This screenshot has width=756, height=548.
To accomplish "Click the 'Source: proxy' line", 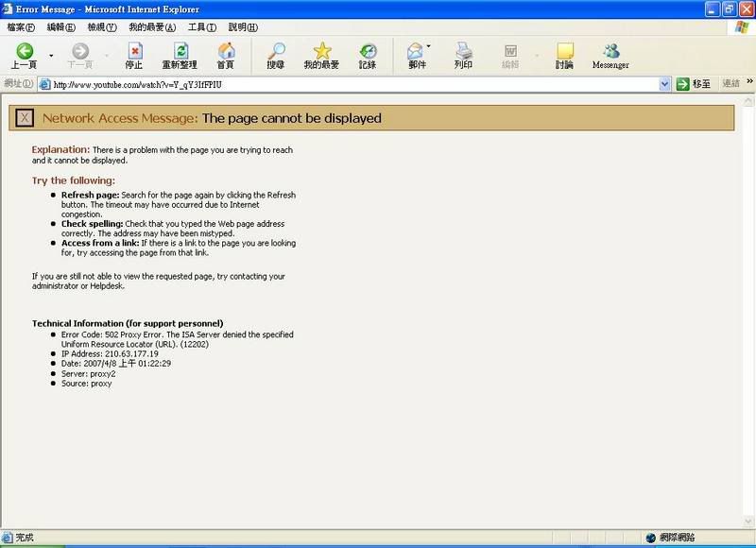I will click(86, 384).
